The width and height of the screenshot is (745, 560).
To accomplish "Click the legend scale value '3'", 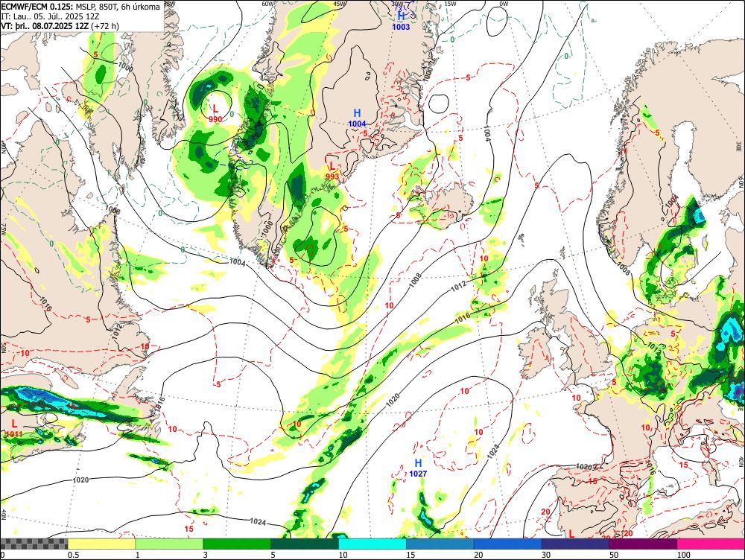I will 206,555.
